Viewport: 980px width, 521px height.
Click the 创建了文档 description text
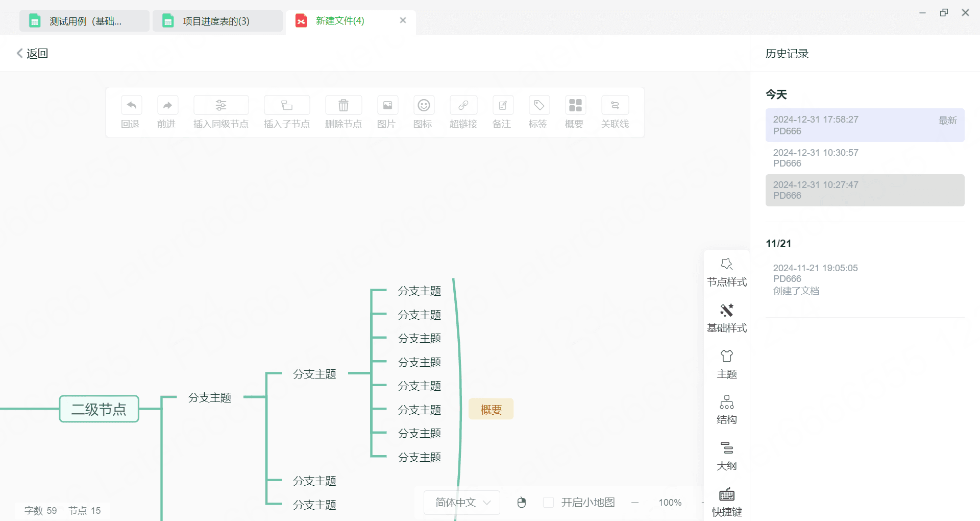click(796, 291)
